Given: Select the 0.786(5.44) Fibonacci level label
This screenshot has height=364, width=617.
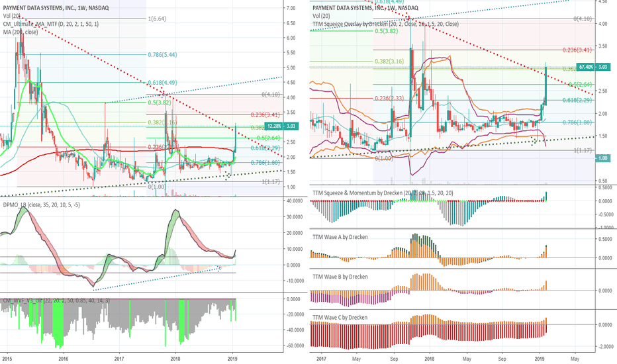Looking at the screenshot, I should point(162,55).
